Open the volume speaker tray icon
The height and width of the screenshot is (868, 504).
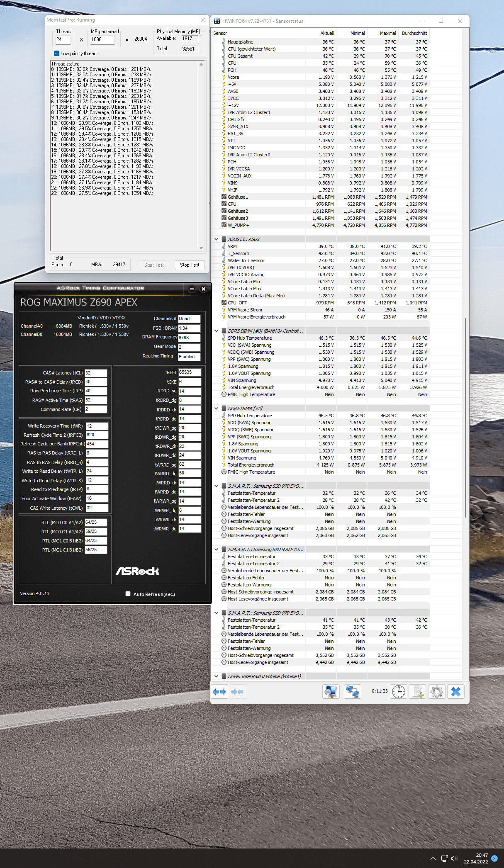click(454, 858)
